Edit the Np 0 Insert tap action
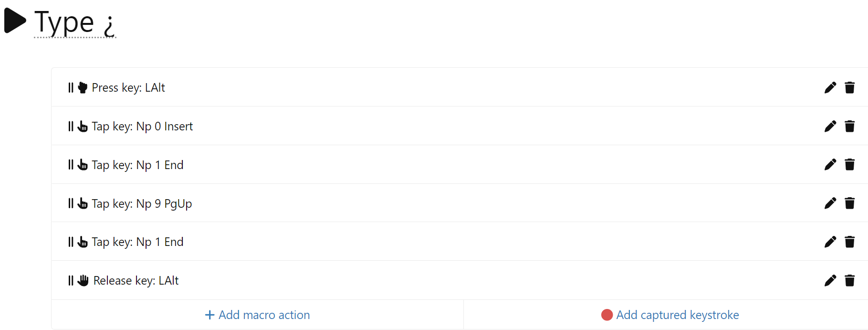 tap(830, 126)
